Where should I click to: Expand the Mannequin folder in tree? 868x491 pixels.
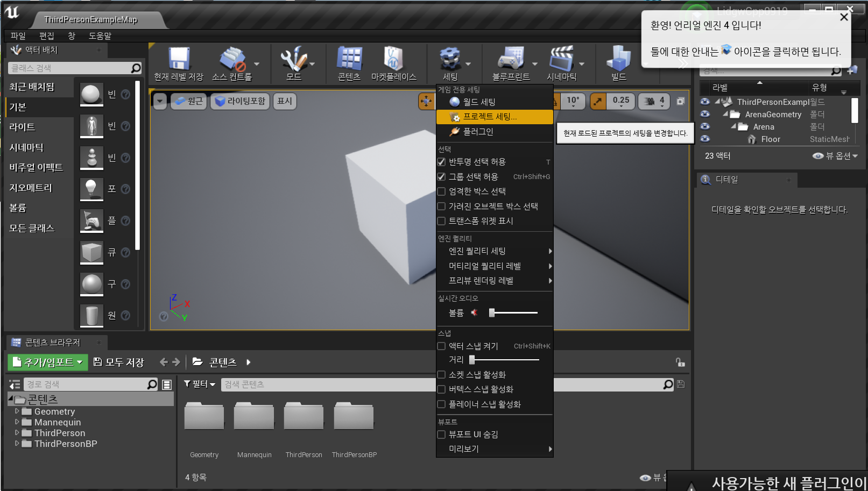17,422
